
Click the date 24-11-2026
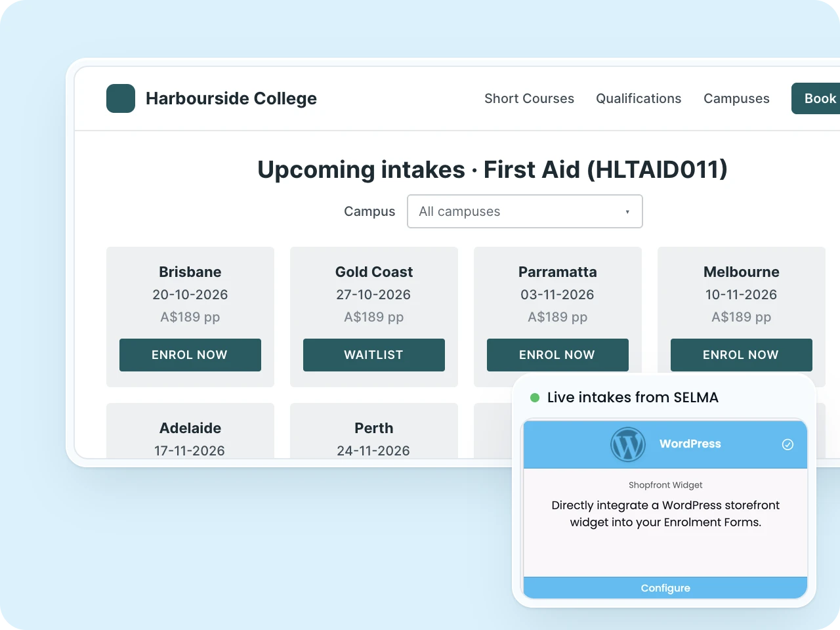(373, 451)
